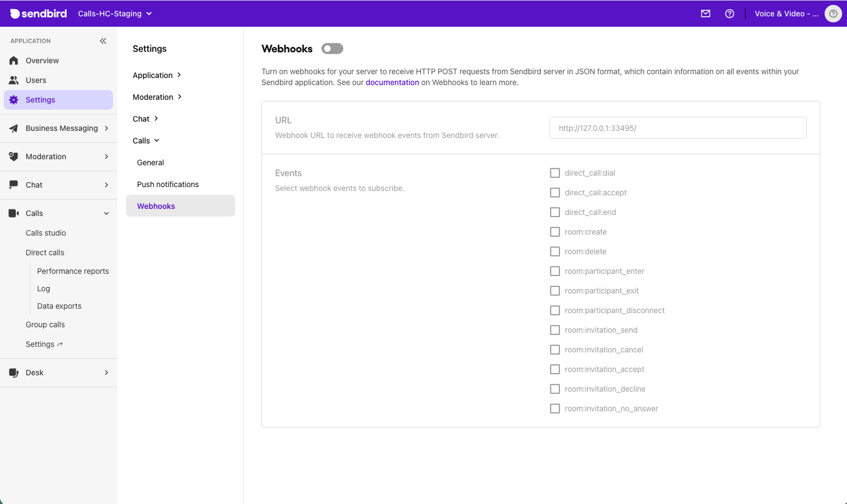Open Performance reports

point(73,271)
